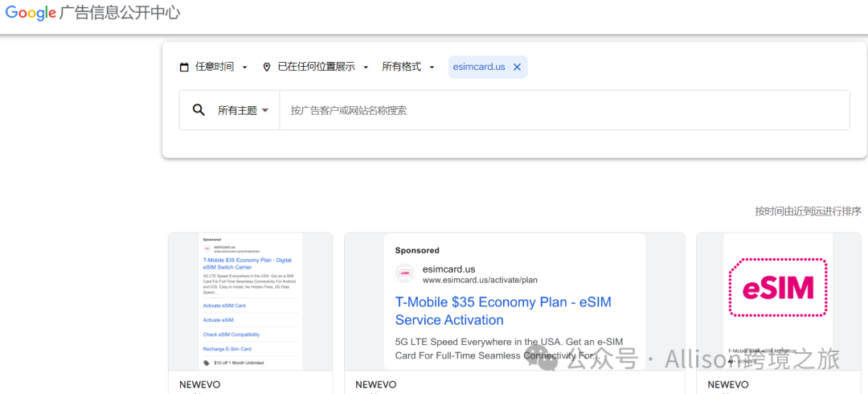Click NEWEVO under the middle ad card

(376, 384)
